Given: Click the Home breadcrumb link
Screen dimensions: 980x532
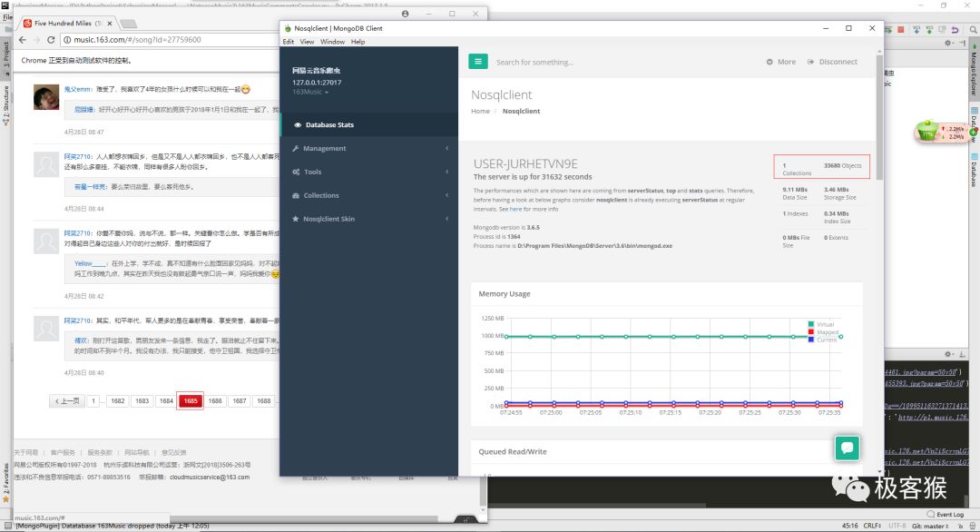Looking at the screenshot, I should [x=480, y=112].
